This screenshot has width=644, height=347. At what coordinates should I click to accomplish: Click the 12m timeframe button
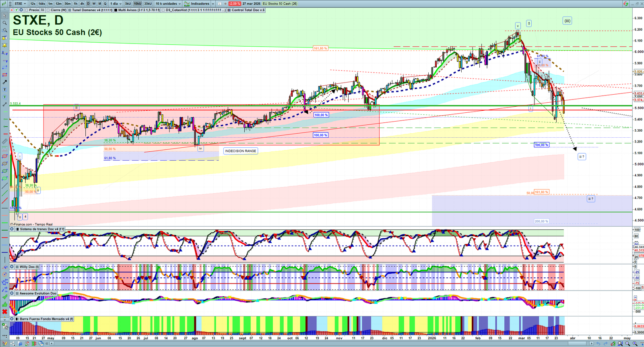click(58, 4)
